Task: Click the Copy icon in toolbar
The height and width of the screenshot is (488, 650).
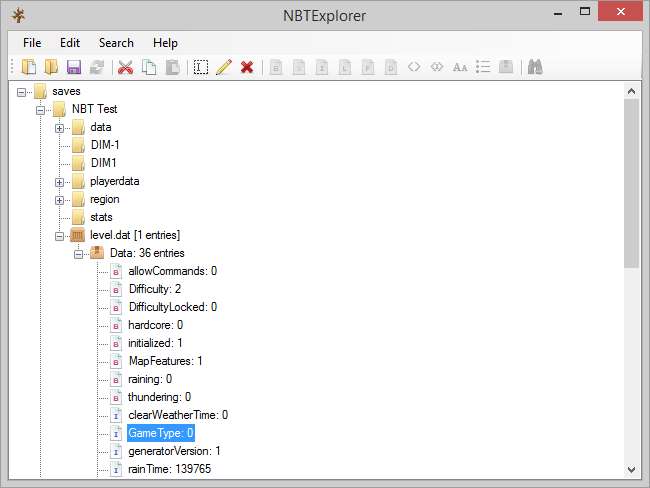Action: click(149, 67)
